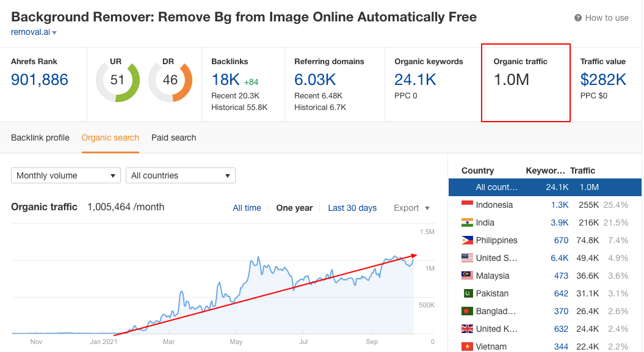
Task: Click the Pakistan flag icon
Action: click(468, 293)
